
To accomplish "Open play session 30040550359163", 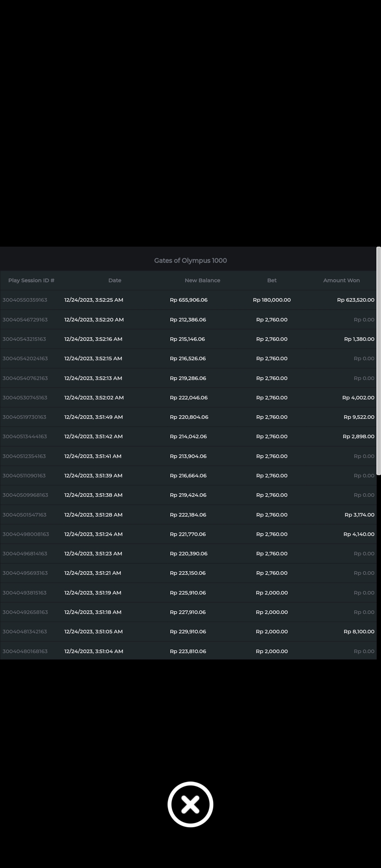I will click(25, 300).
